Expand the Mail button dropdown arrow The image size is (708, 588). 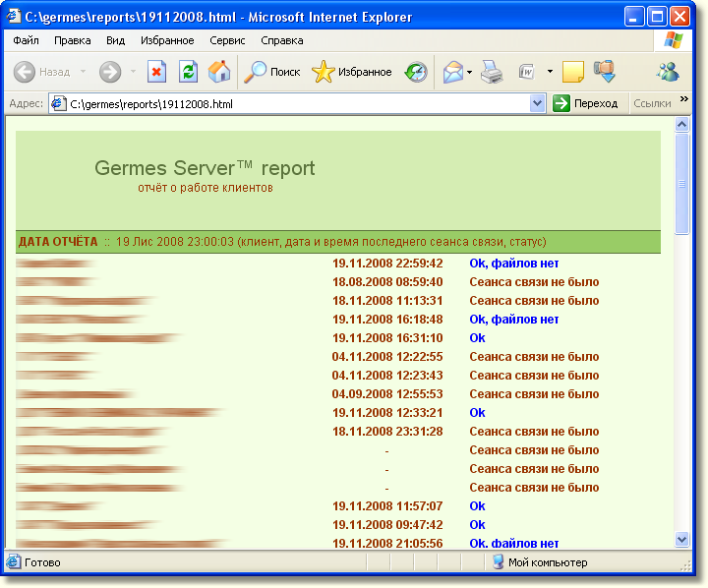[470, 72]
